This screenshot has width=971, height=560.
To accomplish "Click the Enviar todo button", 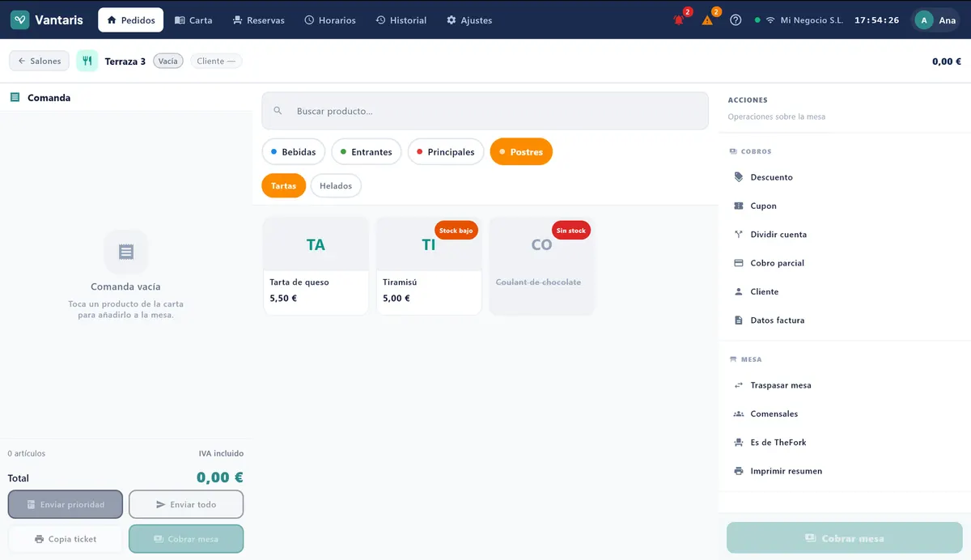I will (186, 504).
